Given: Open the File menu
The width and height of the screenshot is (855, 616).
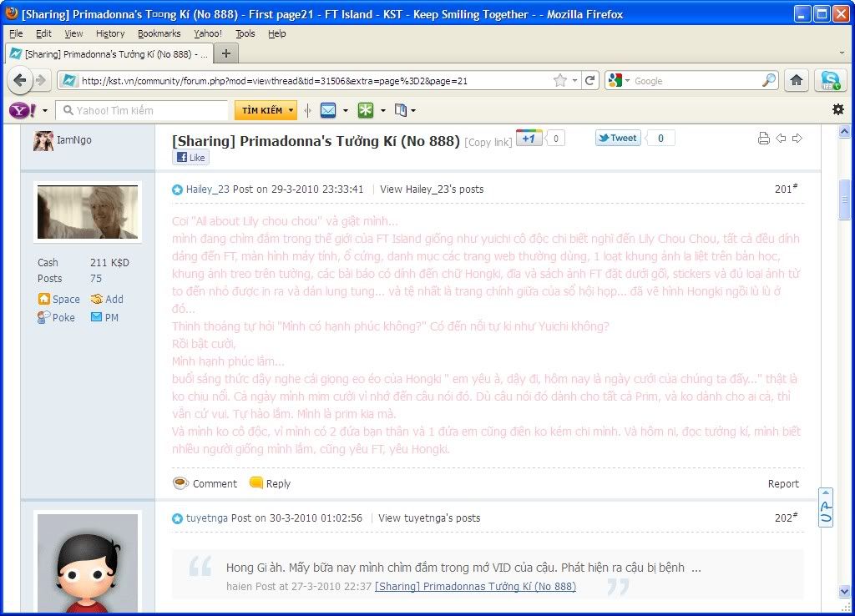Looking at the screenshot, I should [x=16, y=33].
